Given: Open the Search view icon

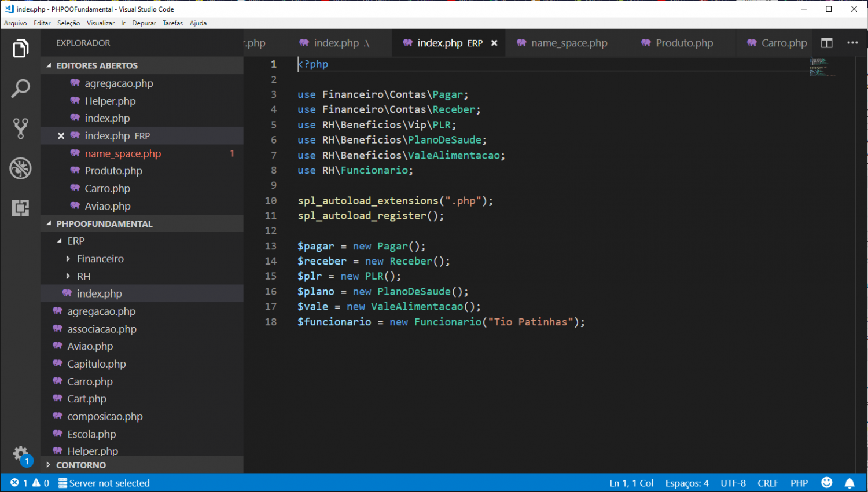Looking at the screenshot, I should [20, 89].
